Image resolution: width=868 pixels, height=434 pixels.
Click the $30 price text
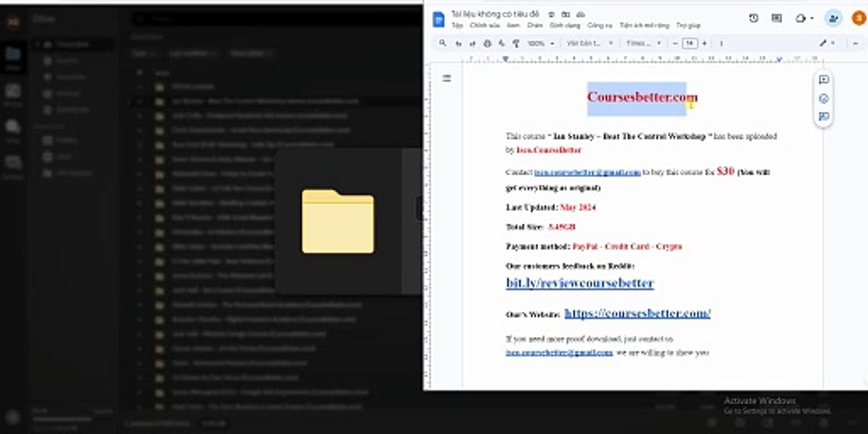click(726, 171)
